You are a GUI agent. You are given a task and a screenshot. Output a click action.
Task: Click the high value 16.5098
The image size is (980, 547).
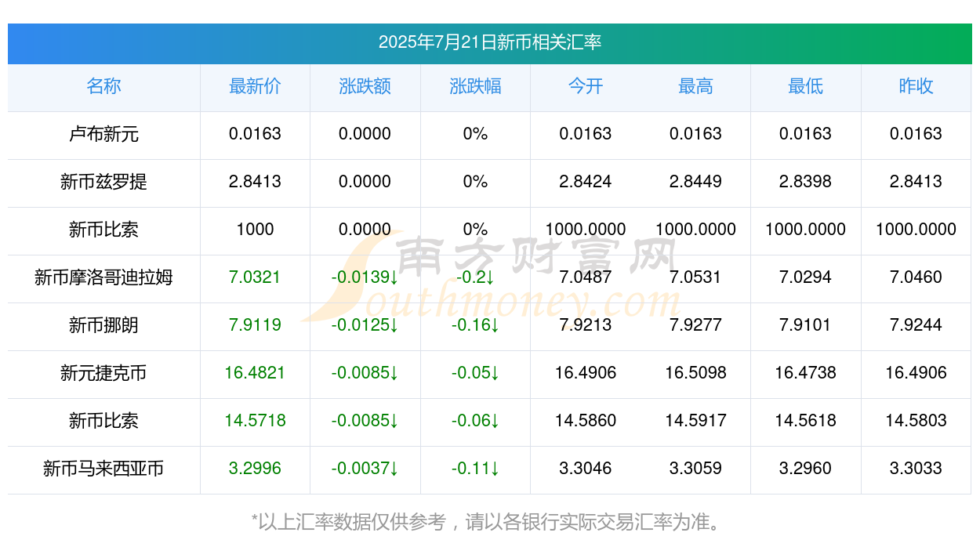[x=695, y=373]
